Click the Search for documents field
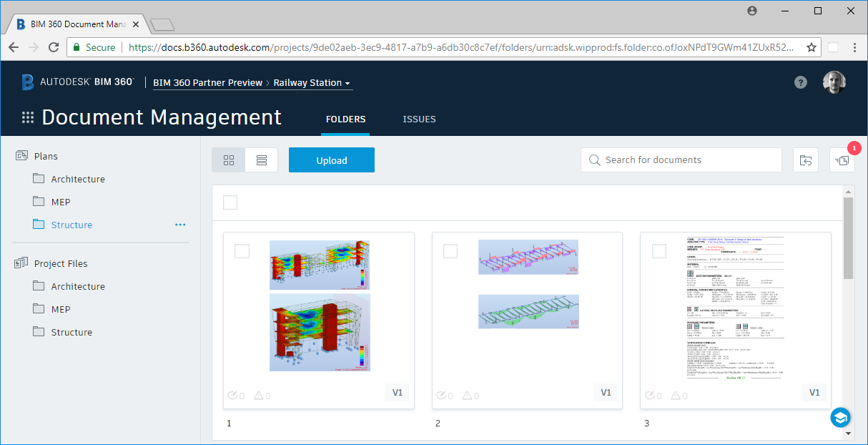The image size is (868, 445). (x=681, y=160)
